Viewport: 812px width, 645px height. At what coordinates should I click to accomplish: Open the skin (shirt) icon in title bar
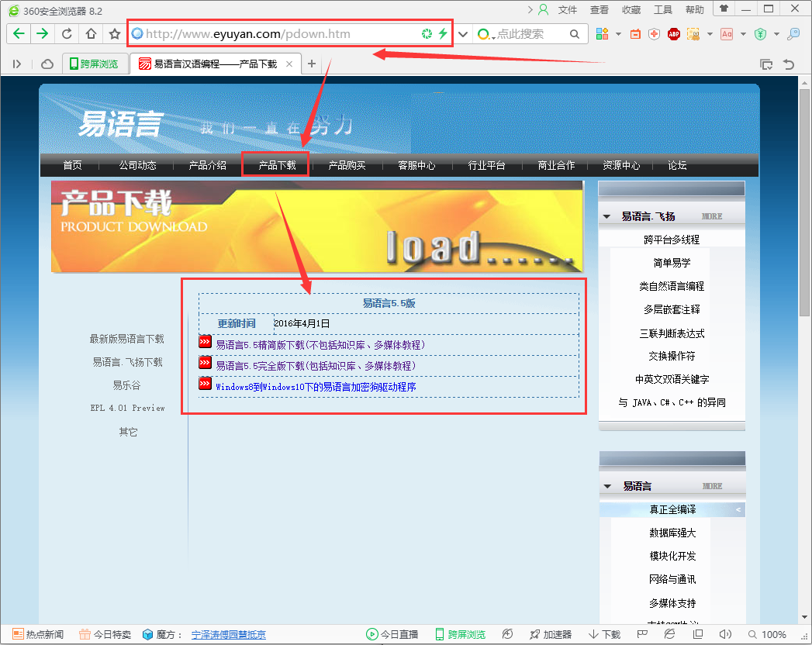pyautogui.click(x=724, y=9)
